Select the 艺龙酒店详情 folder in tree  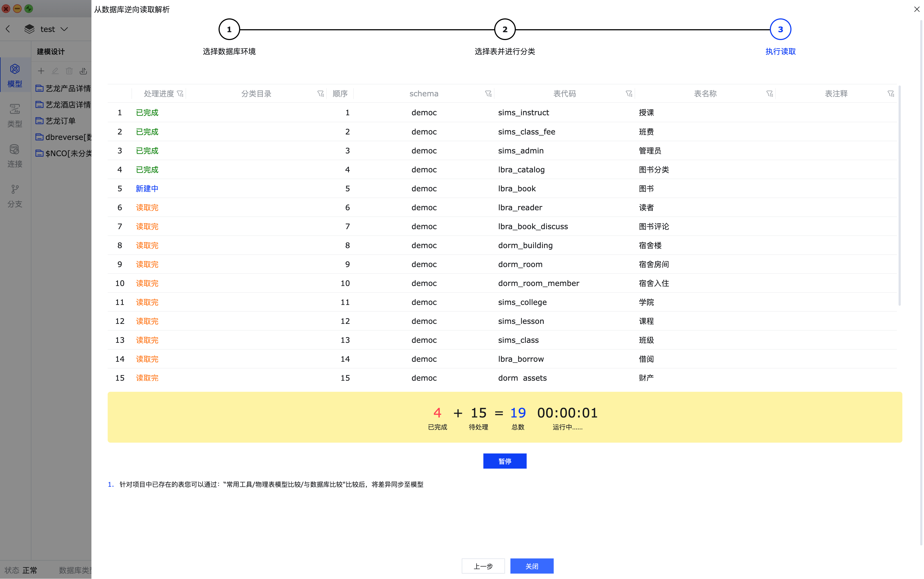point(63,104)
